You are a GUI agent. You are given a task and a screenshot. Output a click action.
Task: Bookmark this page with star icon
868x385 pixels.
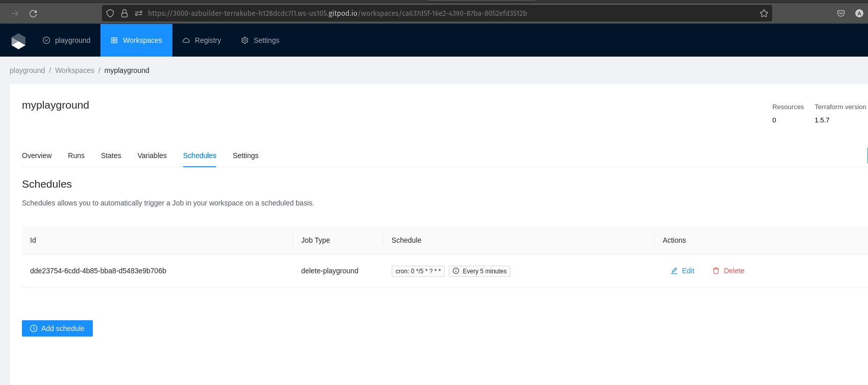tap(763, 14)
